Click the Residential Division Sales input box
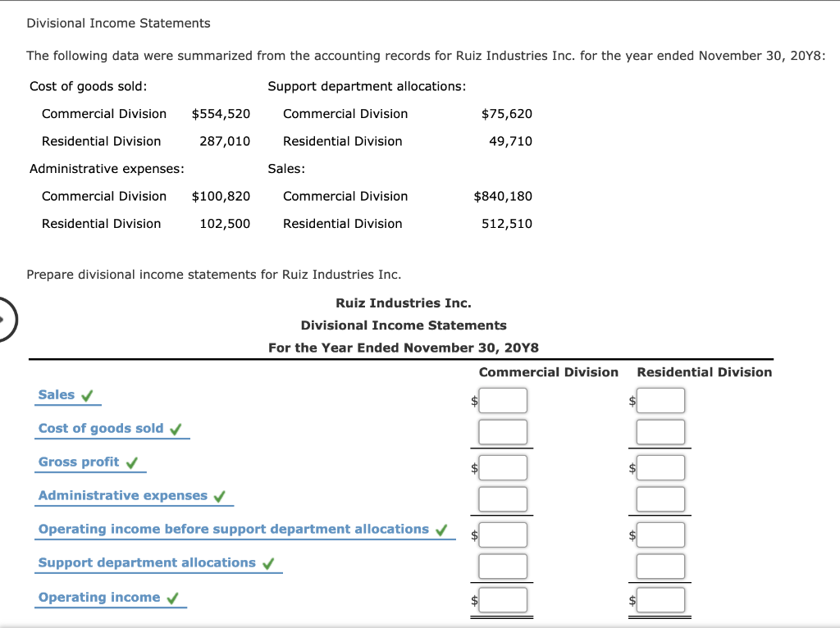The image size is (840, 628). [660, 400]
